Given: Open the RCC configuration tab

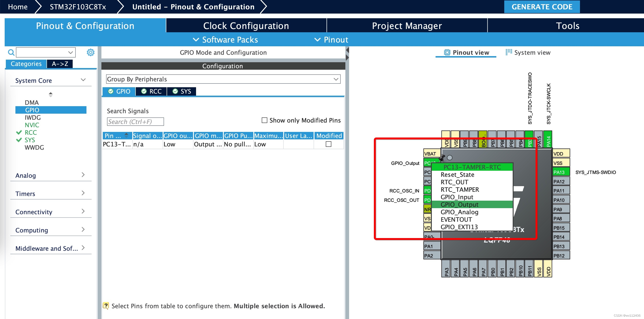Looking at the screenshot, I should pyautogui.click(x=151, y=91).
